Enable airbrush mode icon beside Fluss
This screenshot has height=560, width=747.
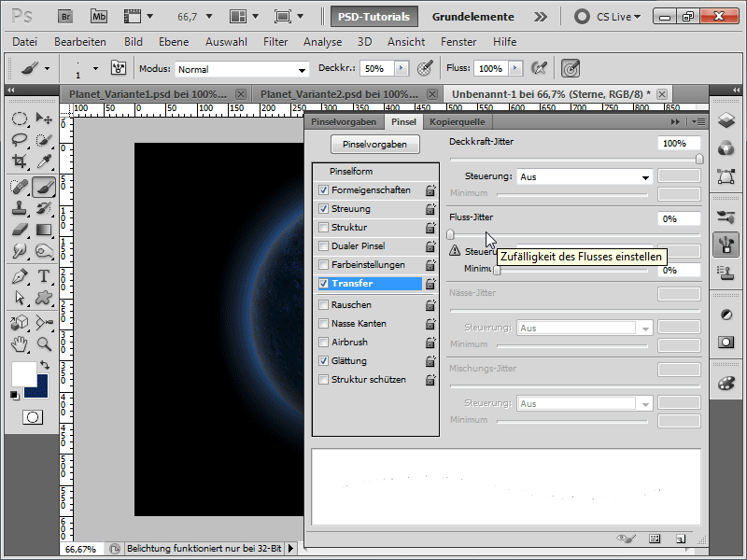point(539,68)
